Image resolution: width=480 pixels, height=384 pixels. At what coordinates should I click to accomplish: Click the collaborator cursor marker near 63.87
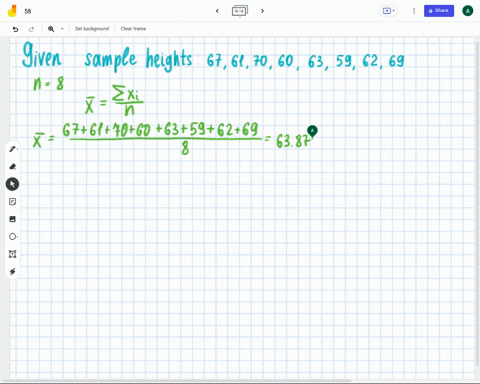coord(312,131)
